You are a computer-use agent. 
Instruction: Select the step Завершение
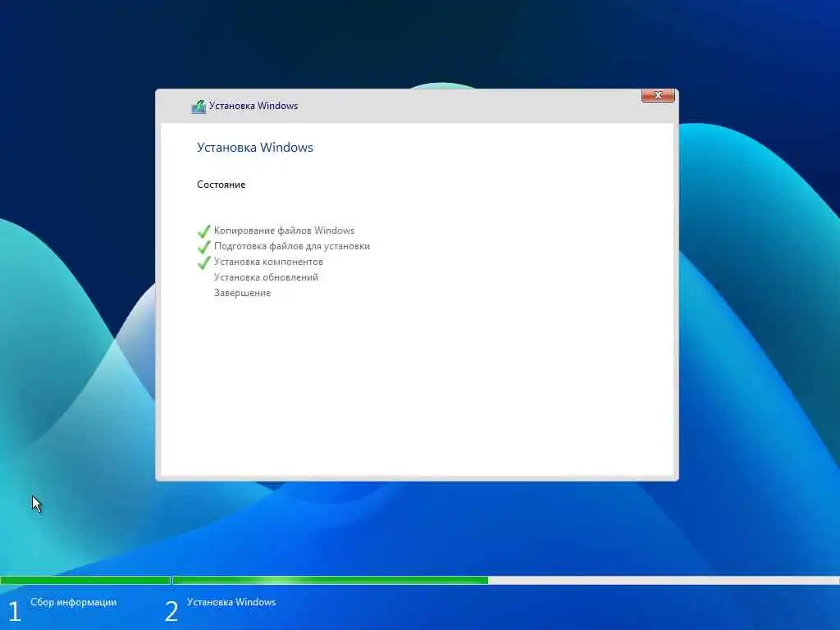(x=242, y=293)
